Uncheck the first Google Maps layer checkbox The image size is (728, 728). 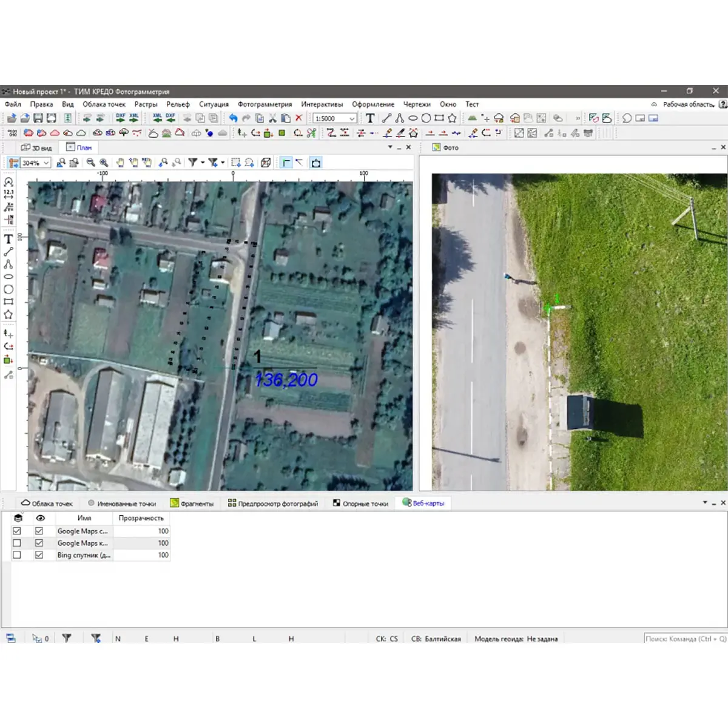17,531
